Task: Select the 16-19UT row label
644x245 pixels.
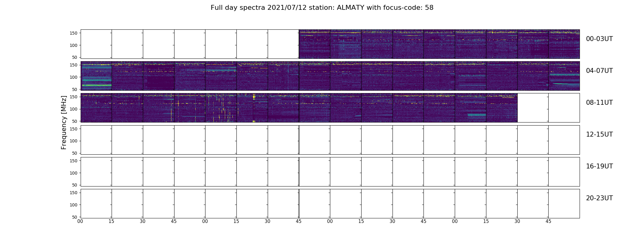Action: [x=599, y=166]
